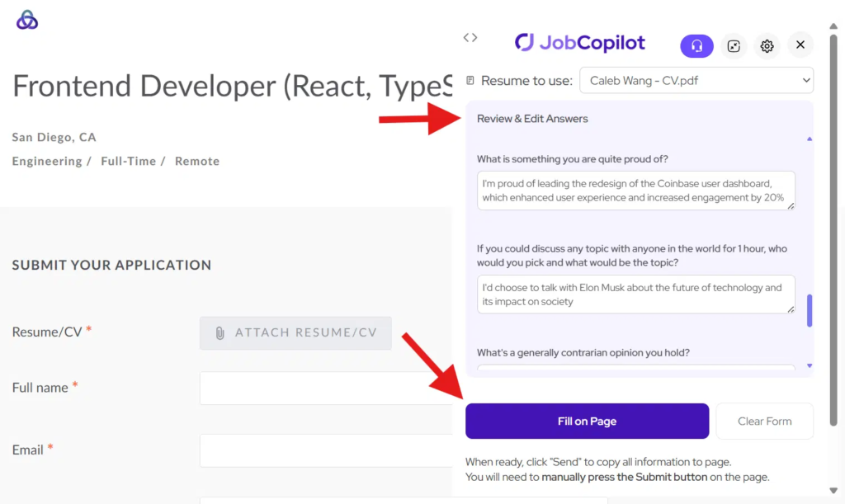845x504 pixels.
Task: Click the code brackets icon beside JobCopilot logo
Action: tap(470, 37)
